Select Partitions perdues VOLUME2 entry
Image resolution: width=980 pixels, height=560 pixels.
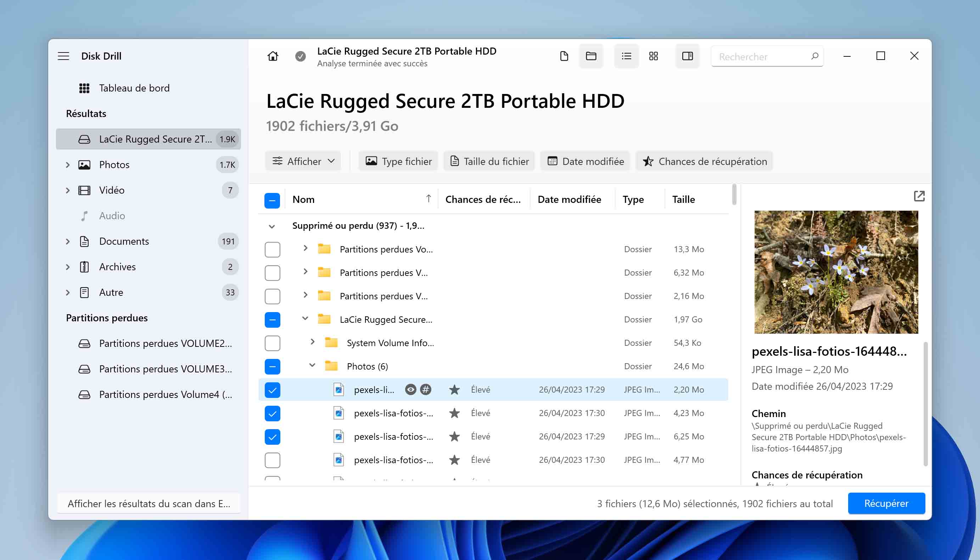[149, 343]
